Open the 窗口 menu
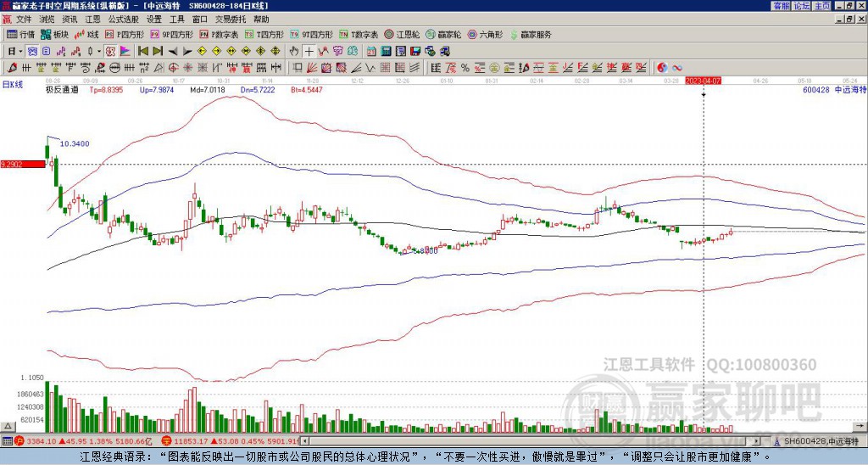Screen dimensions: 868x465 tap(200, 20)
